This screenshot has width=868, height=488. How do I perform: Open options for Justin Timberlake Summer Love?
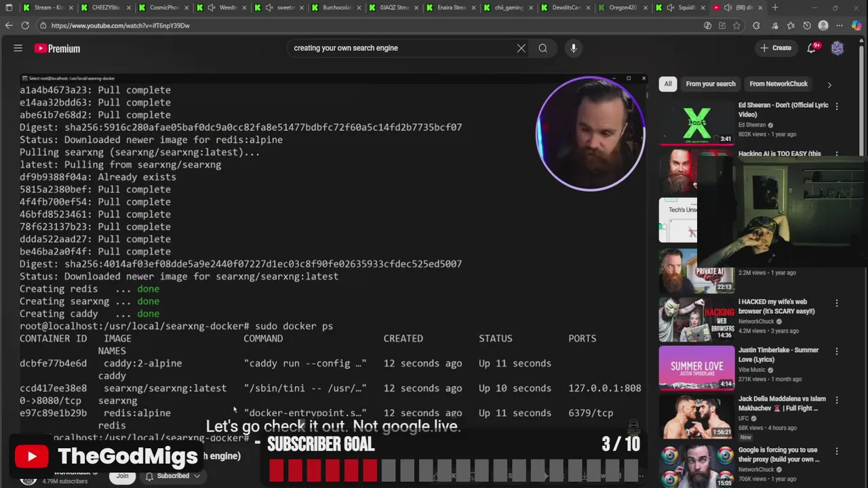837,351
